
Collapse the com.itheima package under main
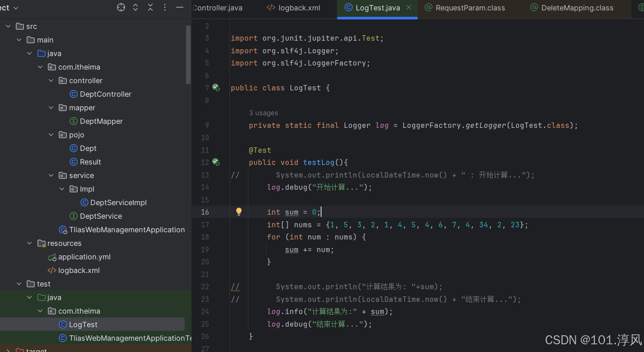pos(41,67)
